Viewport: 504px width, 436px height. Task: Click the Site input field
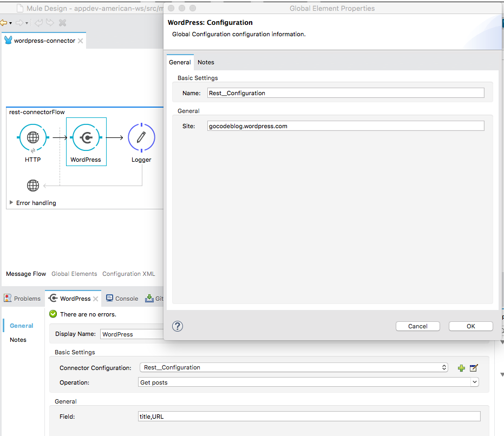point(345,126)
